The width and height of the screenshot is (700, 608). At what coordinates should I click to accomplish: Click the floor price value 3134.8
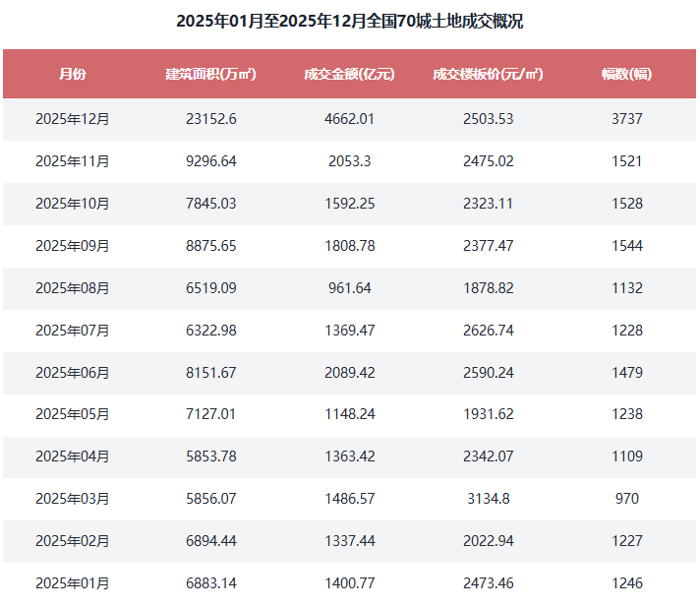[x=488, y=499]
